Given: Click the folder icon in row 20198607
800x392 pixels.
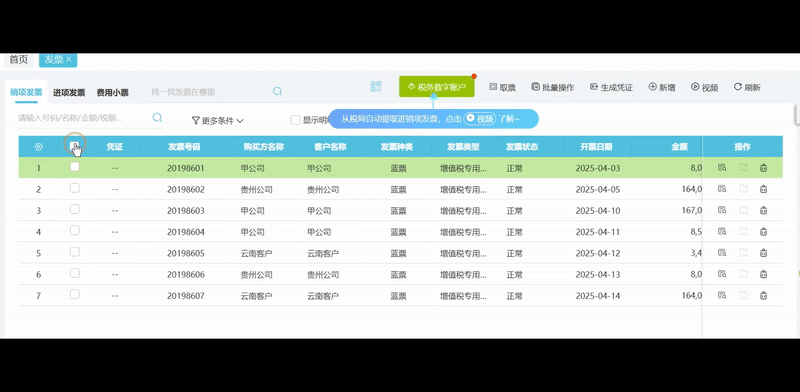Looking at the screenshot, I should tap(743, 295).
